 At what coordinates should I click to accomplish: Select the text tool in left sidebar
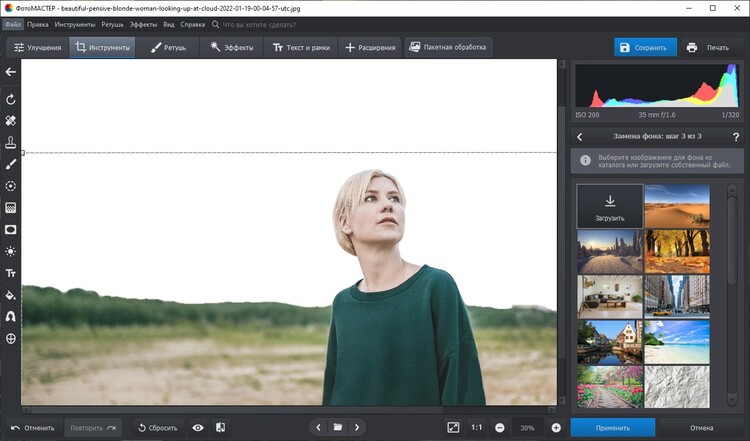[11, 273]
